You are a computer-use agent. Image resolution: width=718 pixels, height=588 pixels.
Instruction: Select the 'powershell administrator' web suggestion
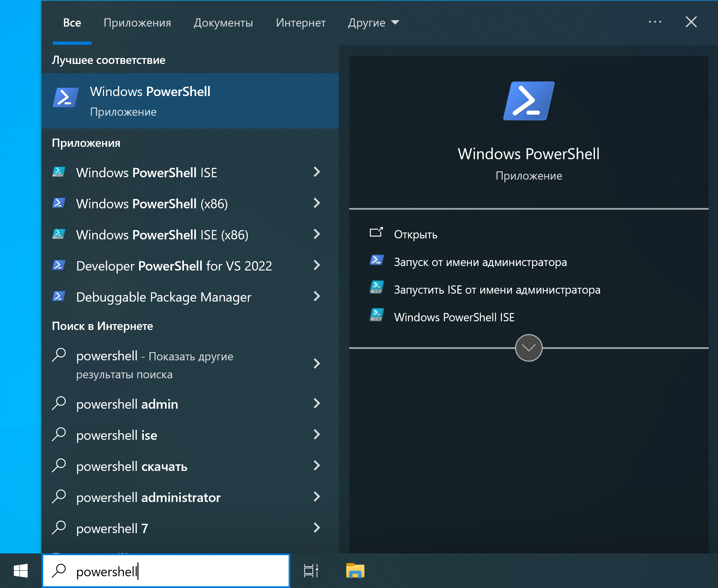[x=148, y=497]
